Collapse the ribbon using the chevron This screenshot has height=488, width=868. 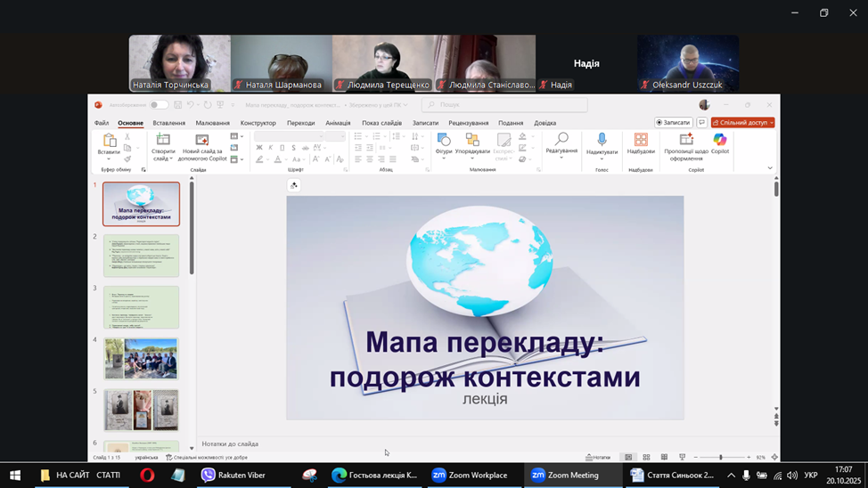pyautogui.click(x=770, y=168)
